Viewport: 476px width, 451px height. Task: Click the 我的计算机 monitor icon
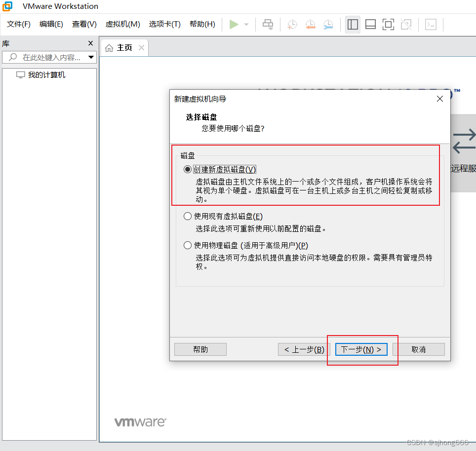(x=20, y=75)
